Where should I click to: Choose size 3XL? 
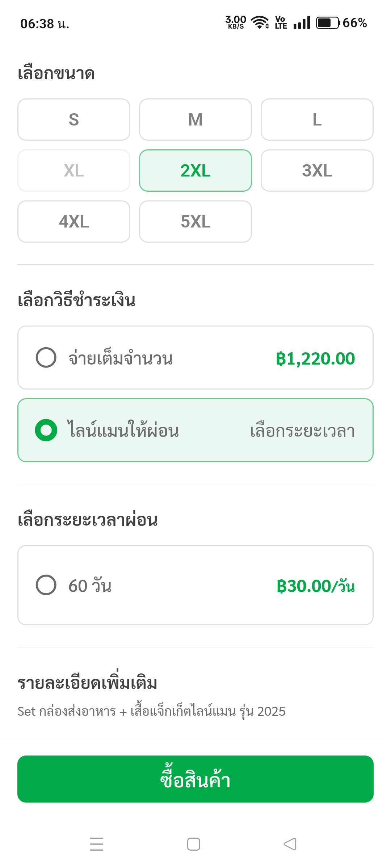(x=317, y=171)
